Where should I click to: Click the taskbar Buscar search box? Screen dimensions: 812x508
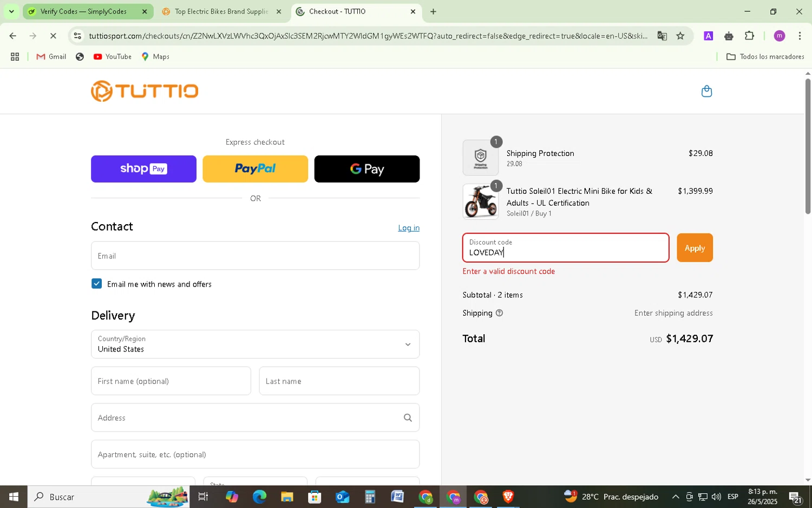click(108, 497)
